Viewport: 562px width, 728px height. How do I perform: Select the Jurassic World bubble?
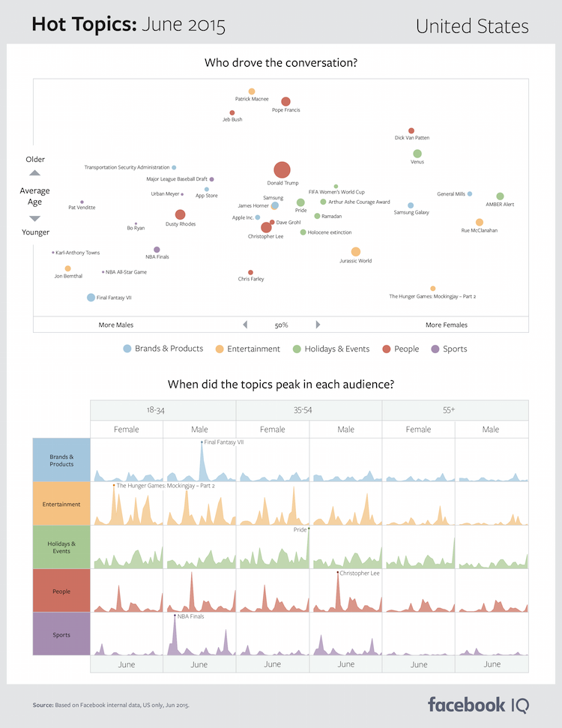click(356, 252)
